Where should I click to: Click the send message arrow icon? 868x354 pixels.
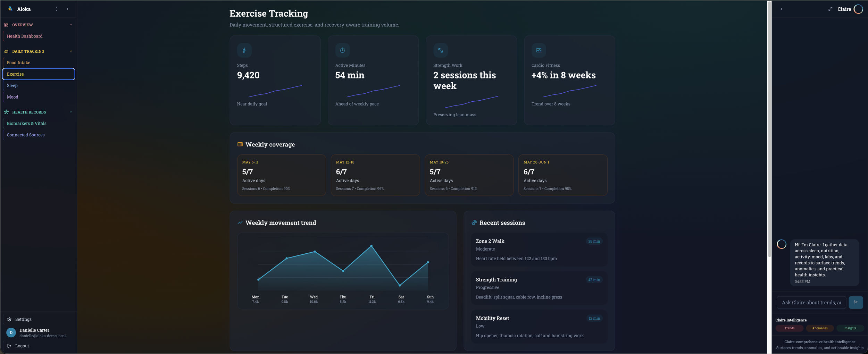[x=856, y=302]
